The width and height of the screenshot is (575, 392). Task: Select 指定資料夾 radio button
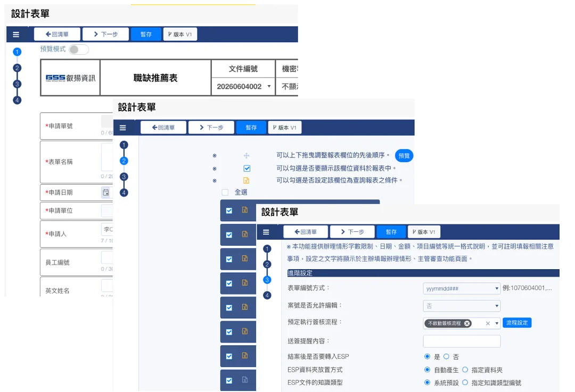click(x=465, y=370)
